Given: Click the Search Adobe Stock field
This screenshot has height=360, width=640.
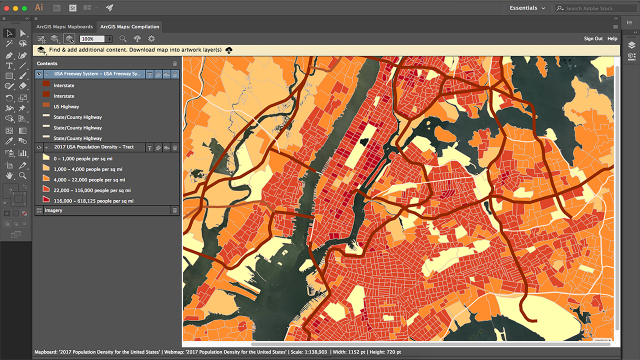Looking at the screenshot, I should [595, 8].
